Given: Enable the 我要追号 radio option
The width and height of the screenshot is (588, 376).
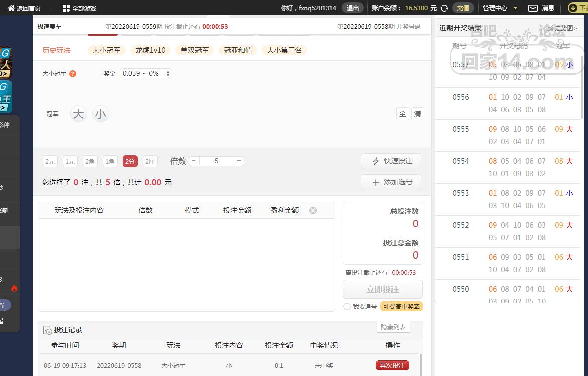Looking at the screenshot, I should pyautogui.click(x=347, y=307).
